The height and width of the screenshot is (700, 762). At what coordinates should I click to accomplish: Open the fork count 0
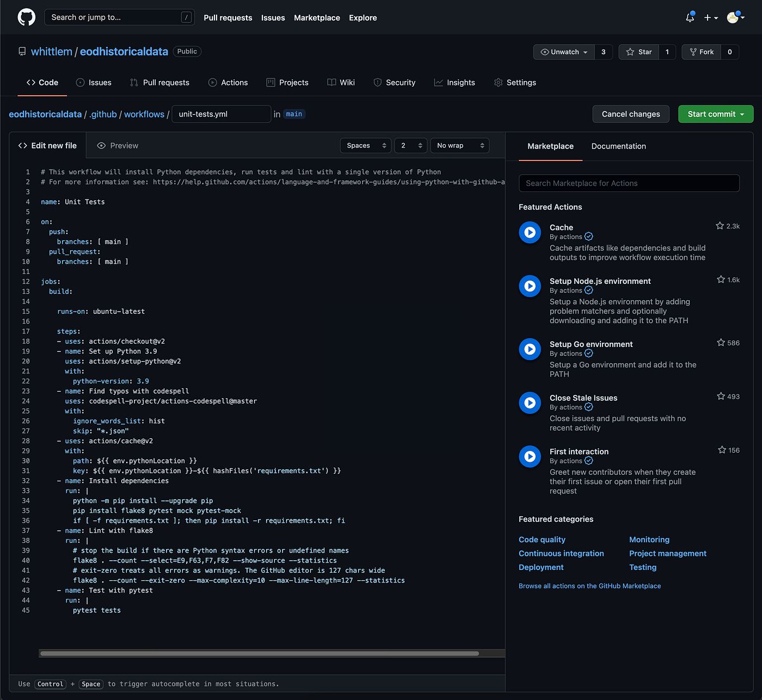[x=730, y=52]
